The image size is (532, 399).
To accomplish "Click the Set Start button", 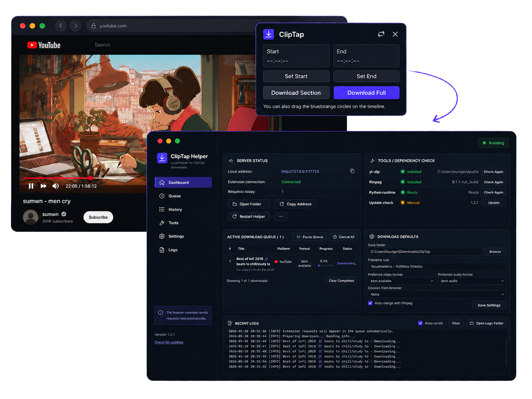I will 296,76.
